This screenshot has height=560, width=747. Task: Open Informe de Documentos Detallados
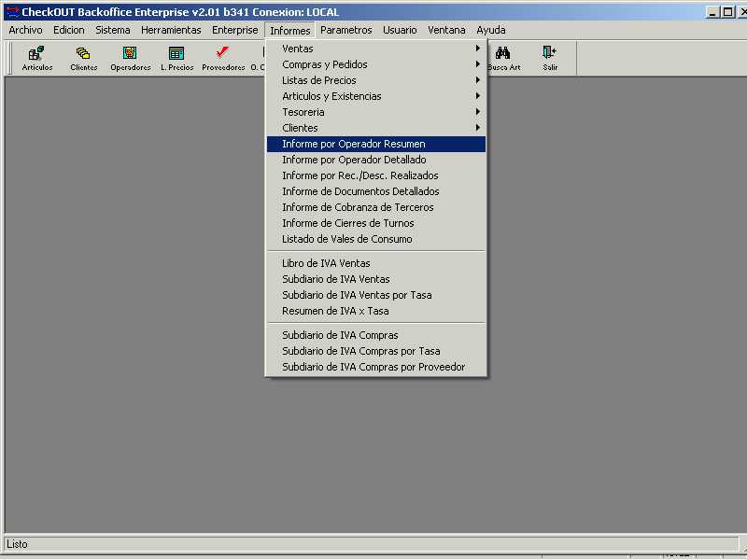376,191
